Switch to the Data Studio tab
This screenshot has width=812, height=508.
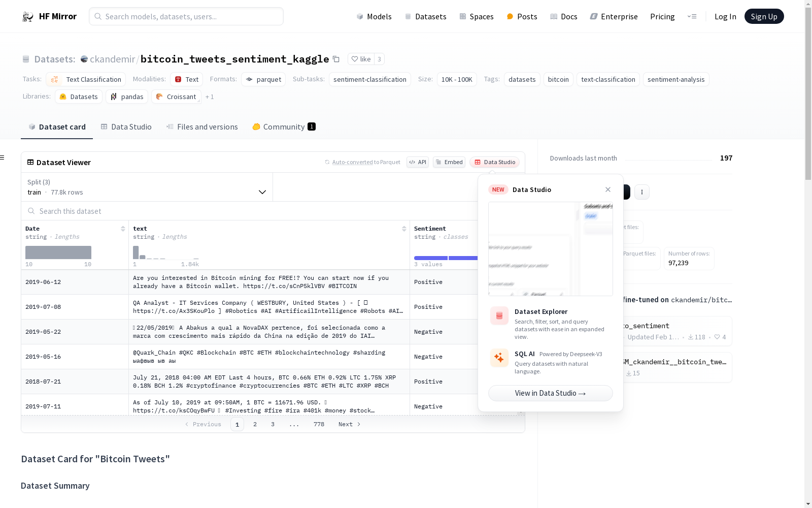coord(126,126)
